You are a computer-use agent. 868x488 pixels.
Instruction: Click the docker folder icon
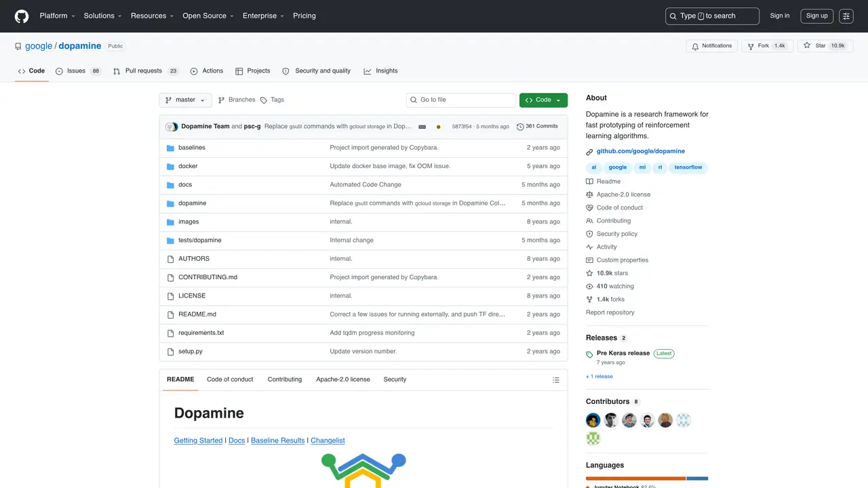tap(171, 166)
